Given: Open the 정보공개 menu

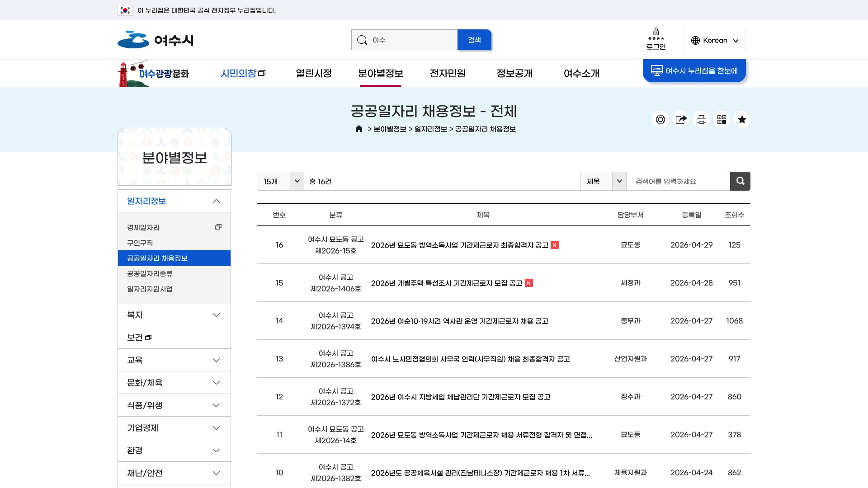Looking at the screenshot, I should [x=514, y=73].
